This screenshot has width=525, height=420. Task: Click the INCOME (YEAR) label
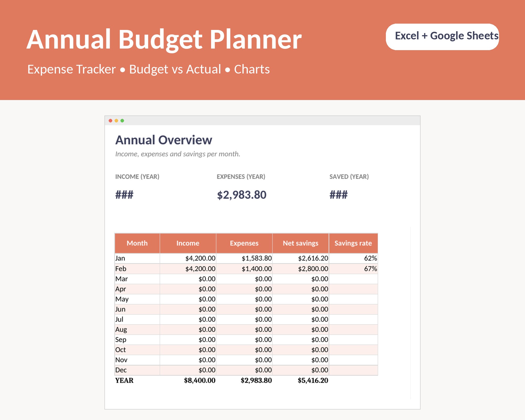coord(137,177)
